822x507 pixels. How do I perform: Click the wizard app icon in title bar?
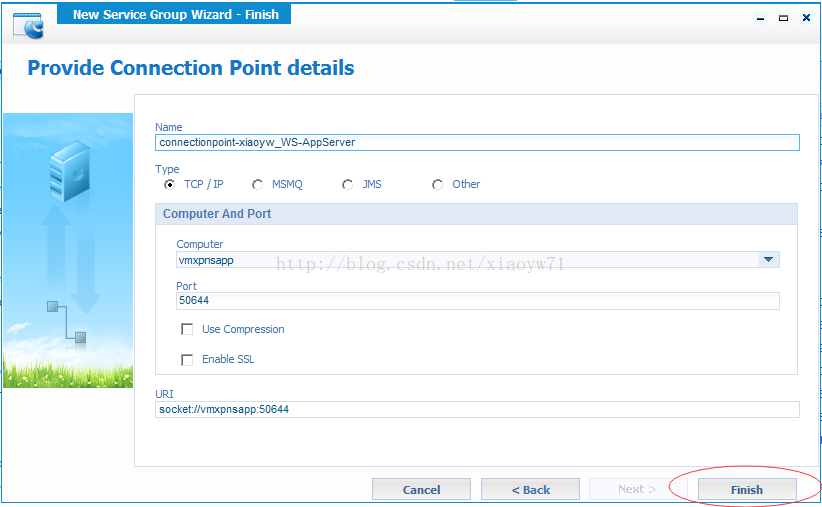(x=28, y=26)
